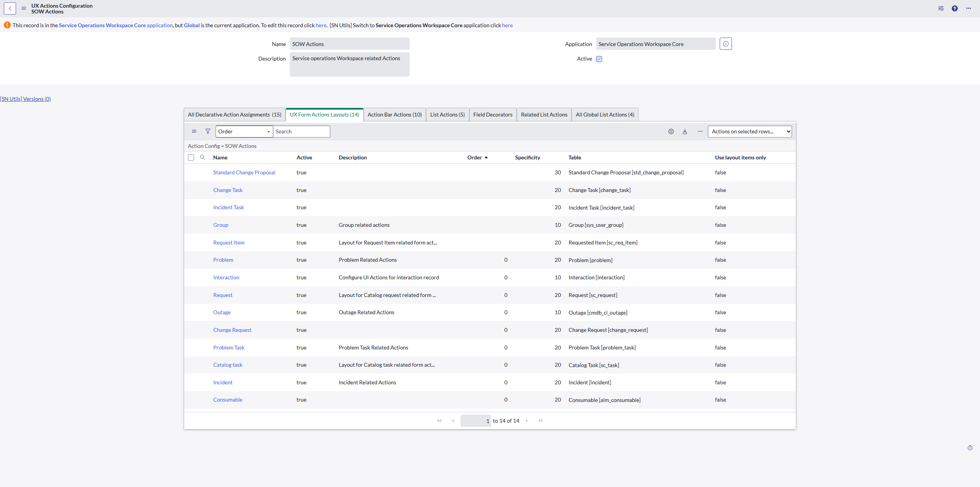Sort by the Order column header

point(475,157)
